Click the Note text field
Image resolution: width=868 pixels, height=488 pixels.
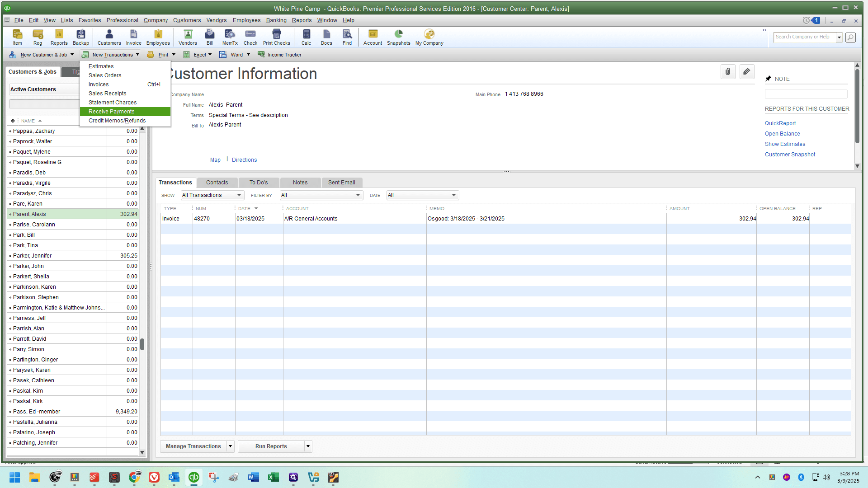tap(806, 94)
